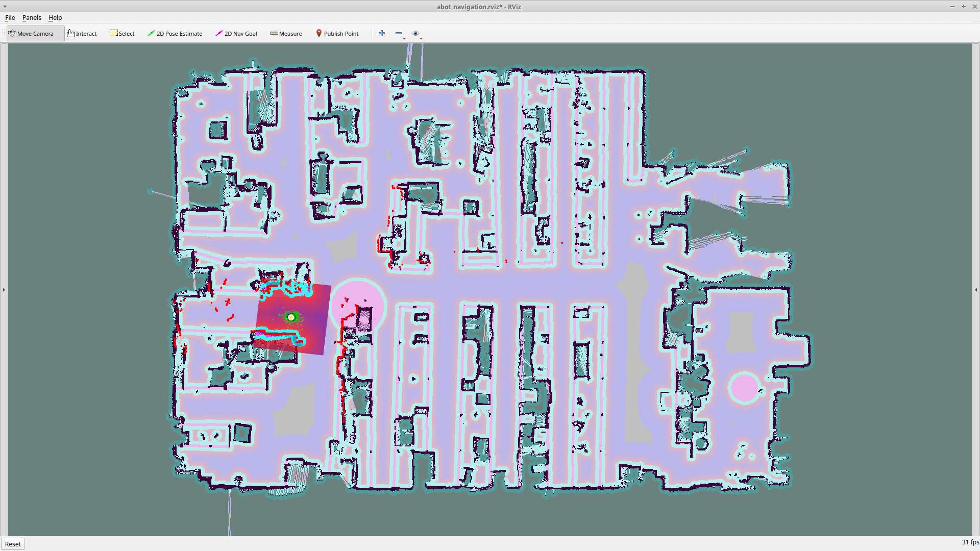Choose the Select rectangle tool
The image size is (980, 551).
coord(122,34)
